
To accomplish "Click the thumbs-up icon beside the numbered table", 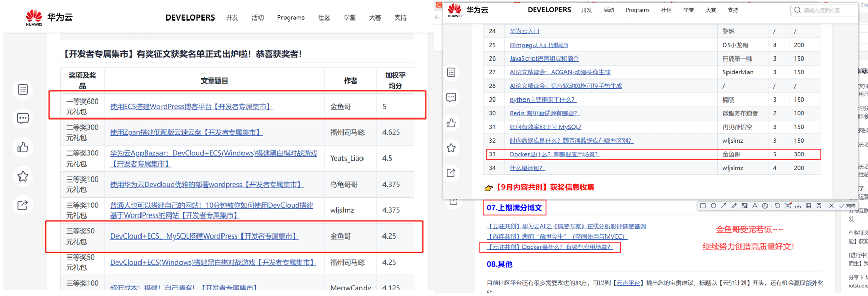I will coord(451,123).
